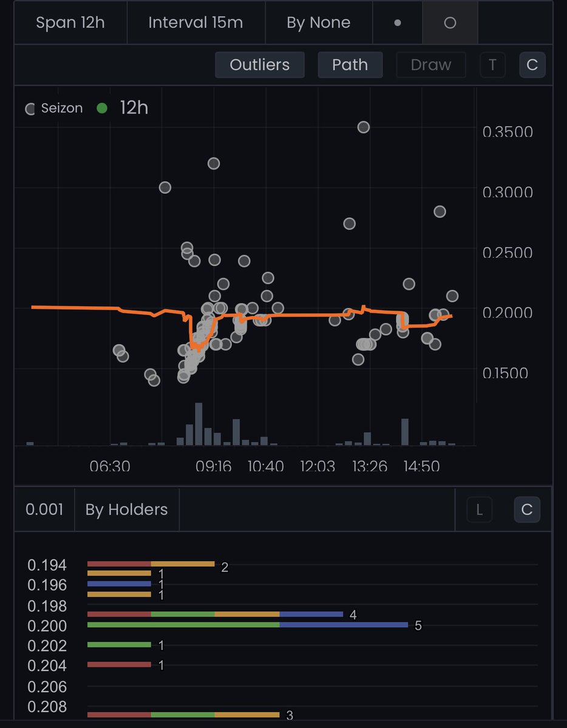The height and width of the screenshot is (728, 567).
Task: Click the 12:03 time axis label
Action: 317,467
